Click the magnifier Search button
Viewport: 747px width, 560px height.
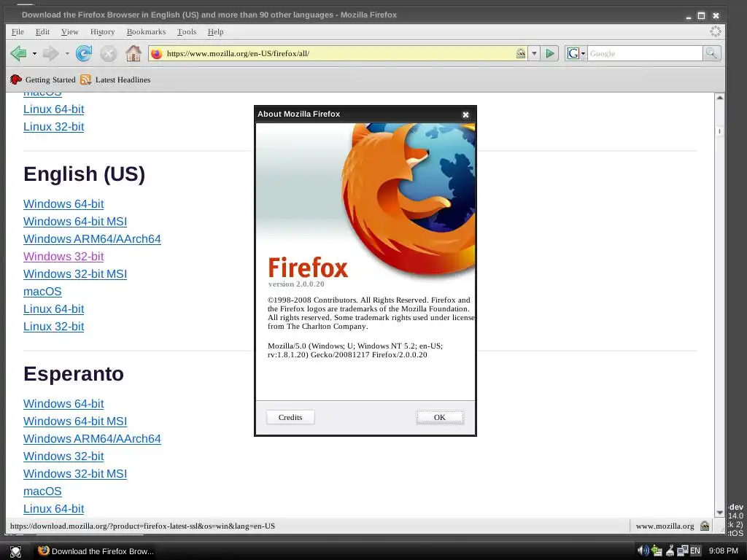[x=711, y=54]
